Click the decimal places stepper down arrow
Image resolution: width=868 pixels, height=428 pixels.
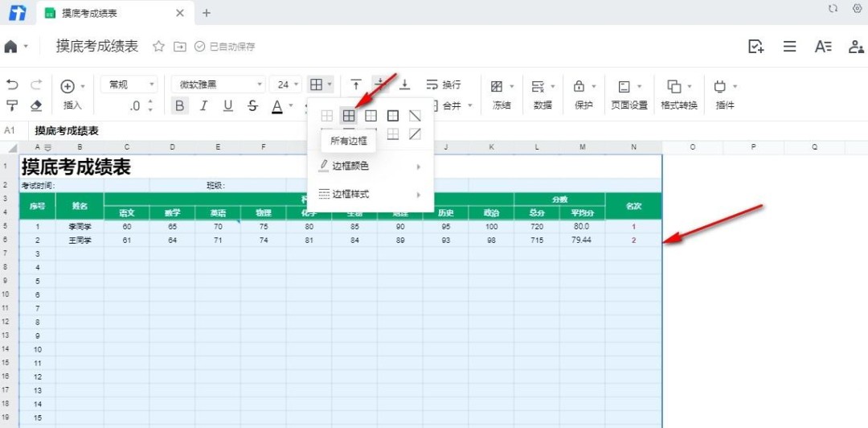coord(150,109)
